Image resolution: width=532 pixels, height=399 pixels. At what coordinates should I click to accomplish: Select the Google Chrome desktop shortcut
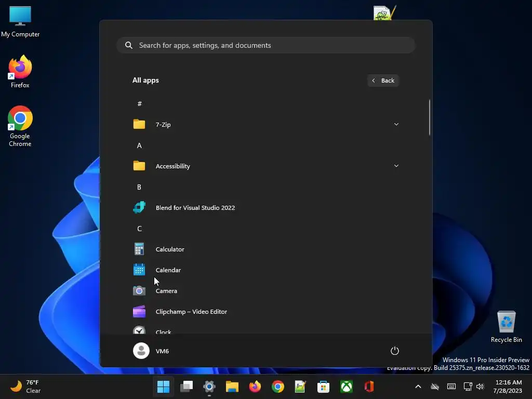pyautogui.click(x=20, y=127)
